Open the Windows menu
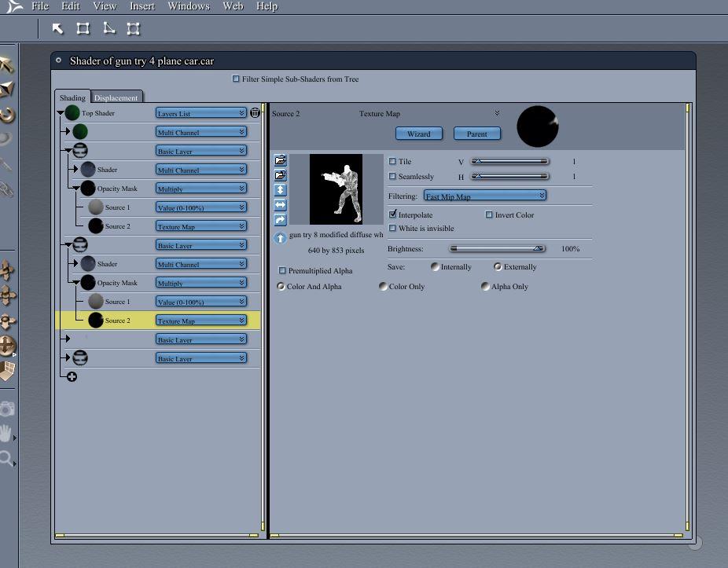The image size is (728, 568). coord(189,6)
